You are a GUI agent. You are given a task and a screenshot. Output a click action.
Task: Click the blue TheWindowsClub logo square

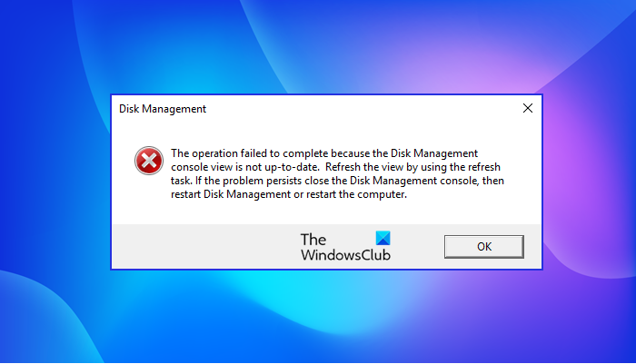click(383, 239)
